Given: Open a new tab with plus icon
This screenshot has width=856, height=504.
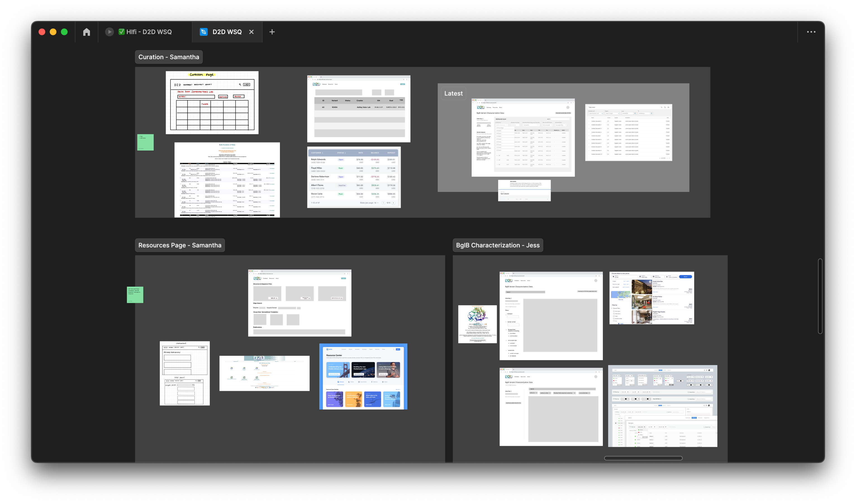Looking at the screenshot, I should [x=272, y=32].
